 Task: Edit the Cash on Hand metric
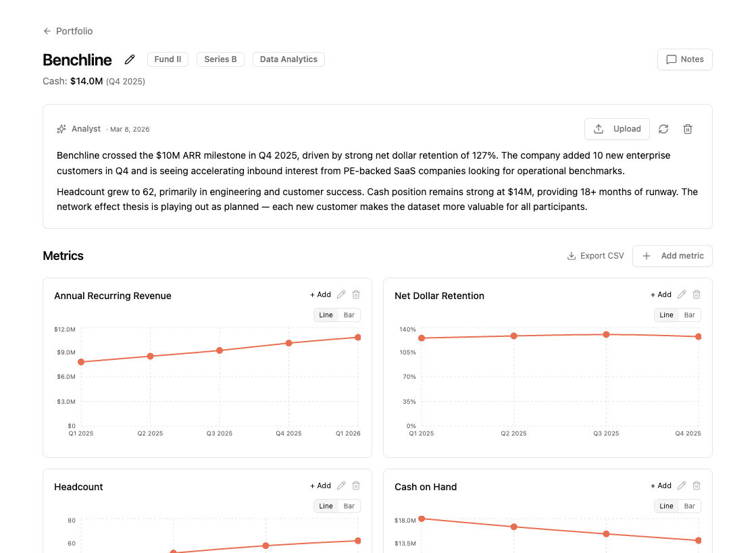(x=682, y=485)
